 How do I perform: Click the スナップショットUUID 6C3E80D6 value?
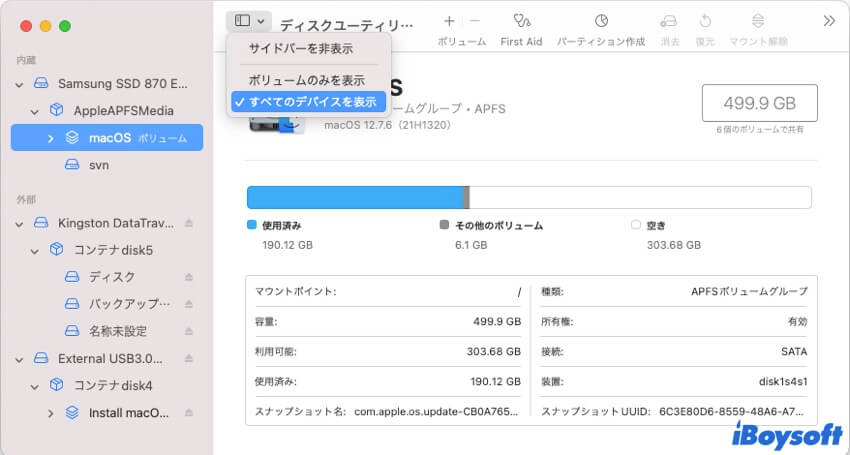click(x=733, y=412)
